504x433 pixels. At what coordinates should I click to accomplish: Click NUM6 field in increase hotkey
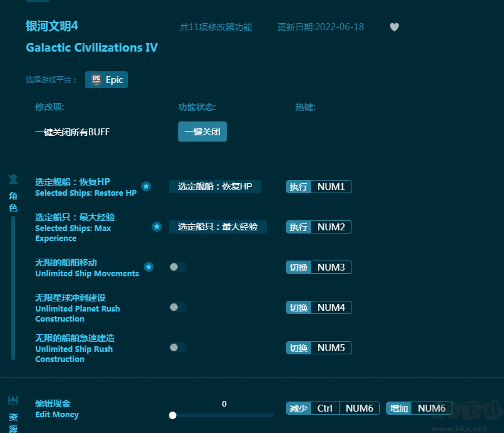pos(432,408)
